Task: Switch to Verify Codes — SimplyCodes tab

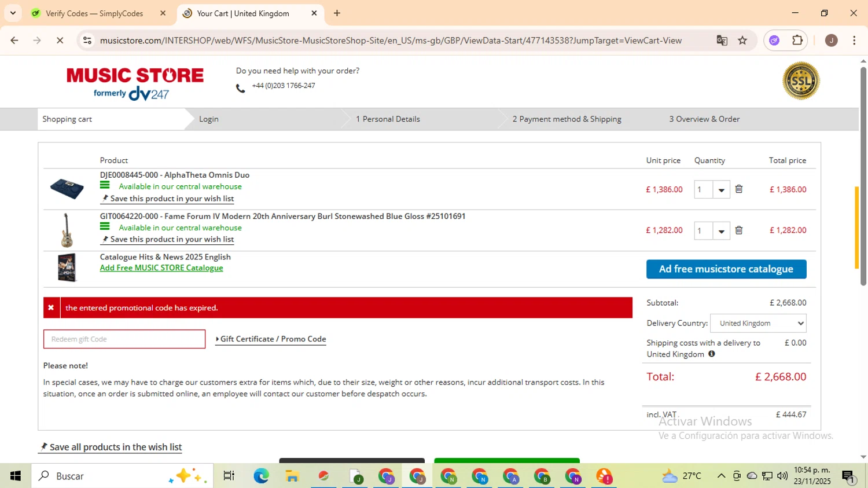Action: coord(94,13)
